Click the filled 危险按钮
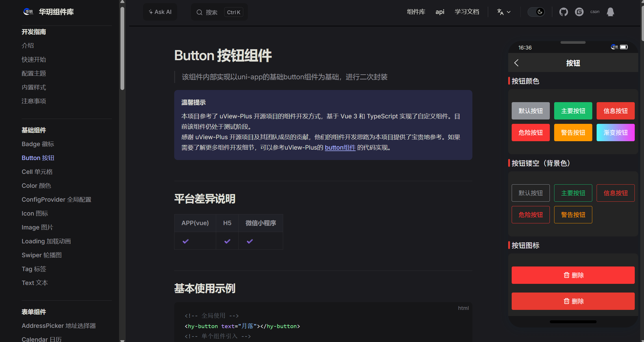The image size is (644, 342). [530, 133]
